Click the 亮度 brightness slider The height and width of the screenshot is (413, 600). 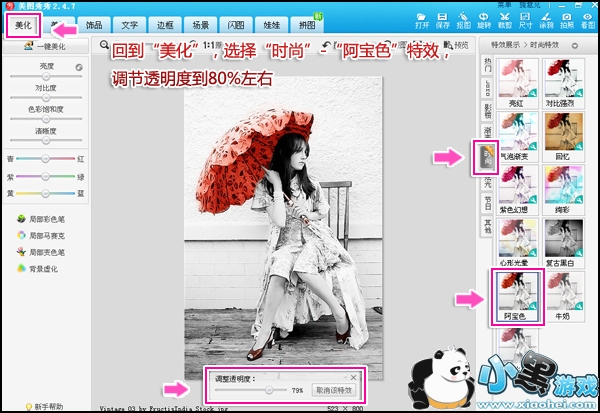coord(45,79)
